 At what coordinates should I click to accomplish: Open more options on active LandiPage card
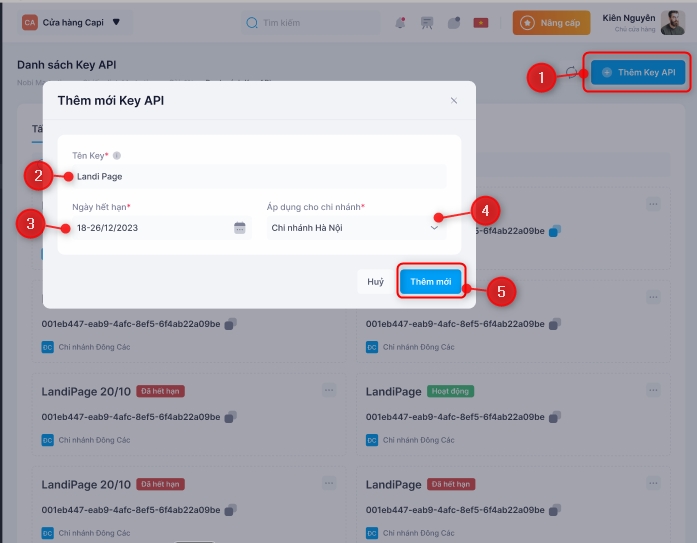coord(653,390)
